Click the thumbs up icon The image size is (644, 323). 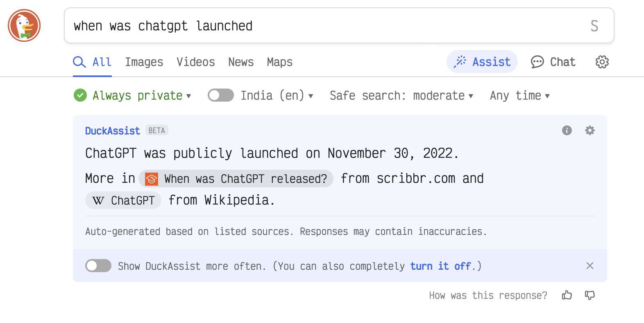coord(567,295)
